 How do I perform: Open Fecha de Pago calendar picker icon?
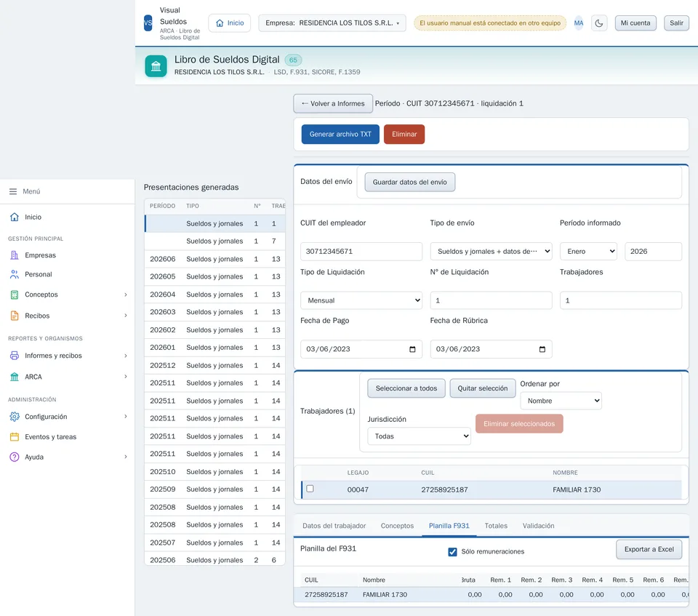pos(412,349)
